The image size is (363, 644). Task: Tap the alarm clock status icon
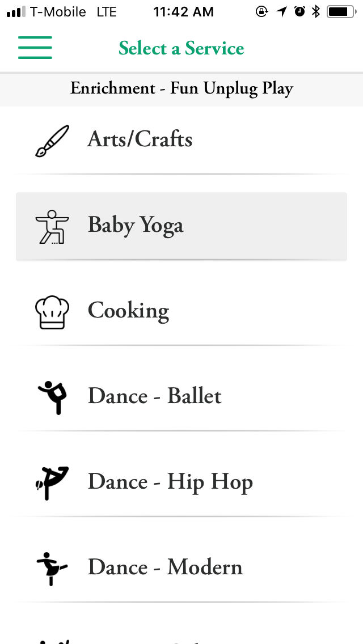click(x=299, y=12)
